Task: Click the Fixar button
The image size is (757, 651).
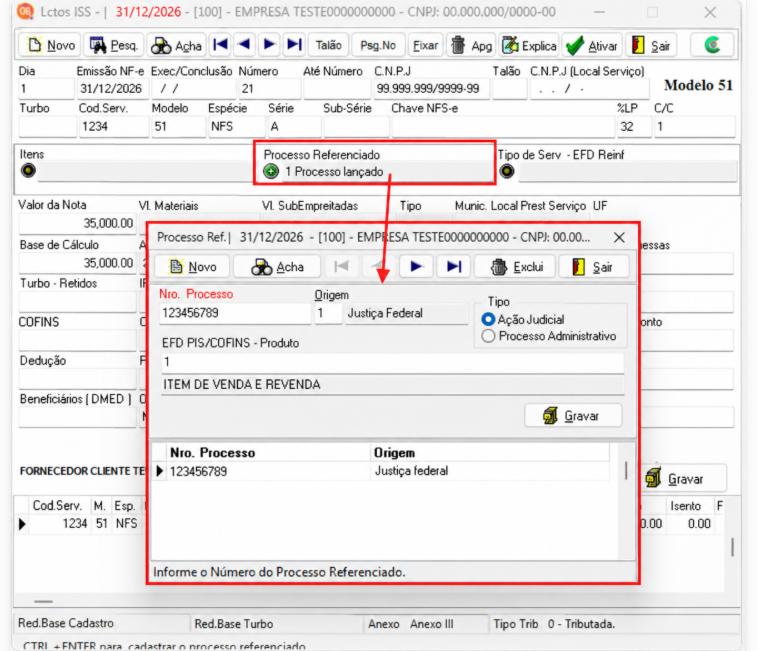Action: [425, 45]
